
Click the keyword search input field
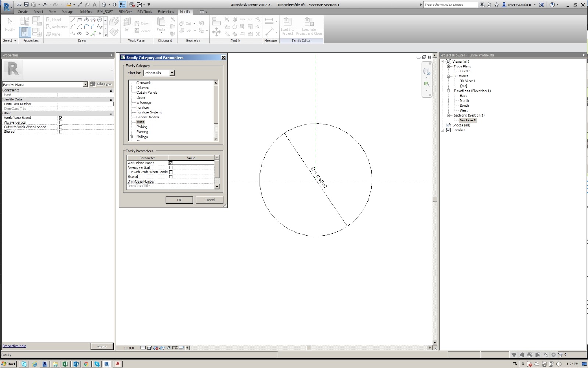pos(451,4)
